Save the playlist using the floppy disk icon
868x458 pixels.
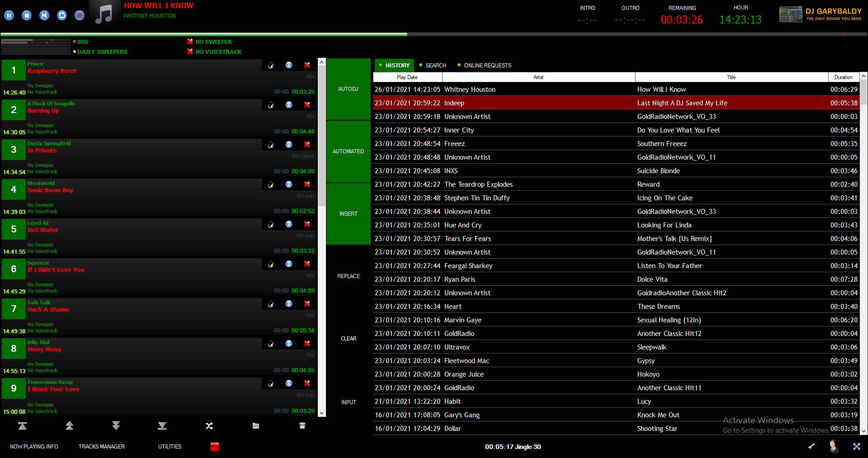(302, 425)
